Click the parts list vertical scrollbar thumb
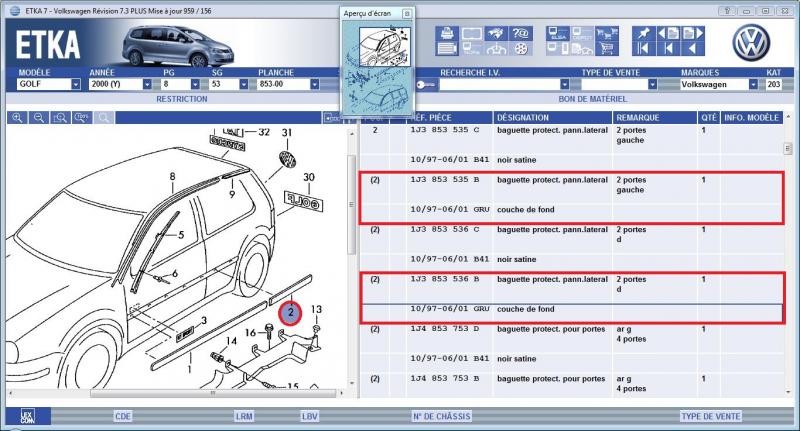The width and height of the screenshot is (800, 431). click(x=788, y=148)
